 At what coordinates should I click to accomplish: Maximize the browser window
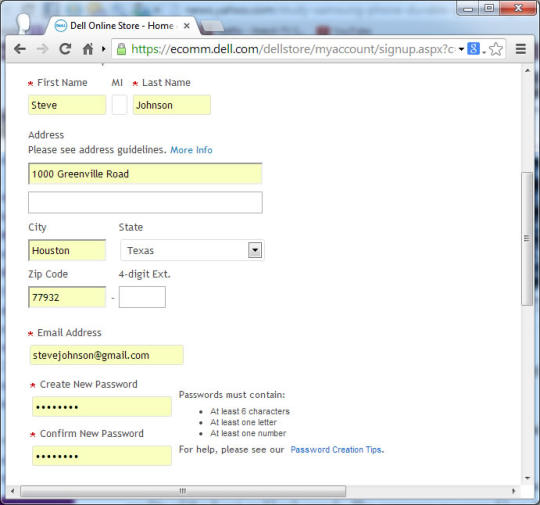489,8
